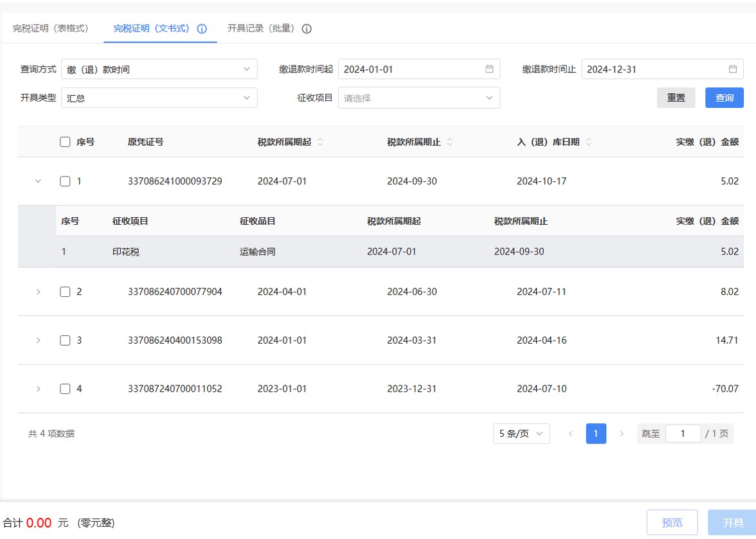Click amount 14.71 in row 3
The width and height of the screenshot is (756, 539).
(727, 340)
